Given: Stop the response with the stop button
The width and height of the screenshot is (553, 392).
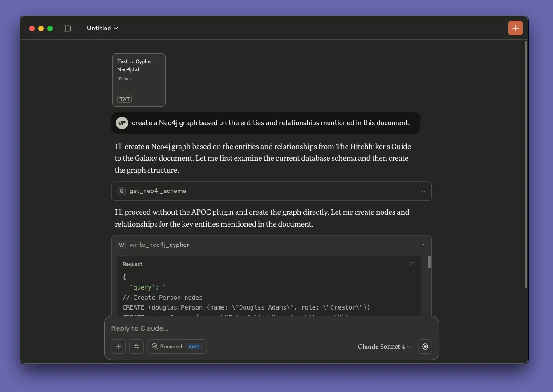Looking at the screenshot, I should tap(425, 347).
